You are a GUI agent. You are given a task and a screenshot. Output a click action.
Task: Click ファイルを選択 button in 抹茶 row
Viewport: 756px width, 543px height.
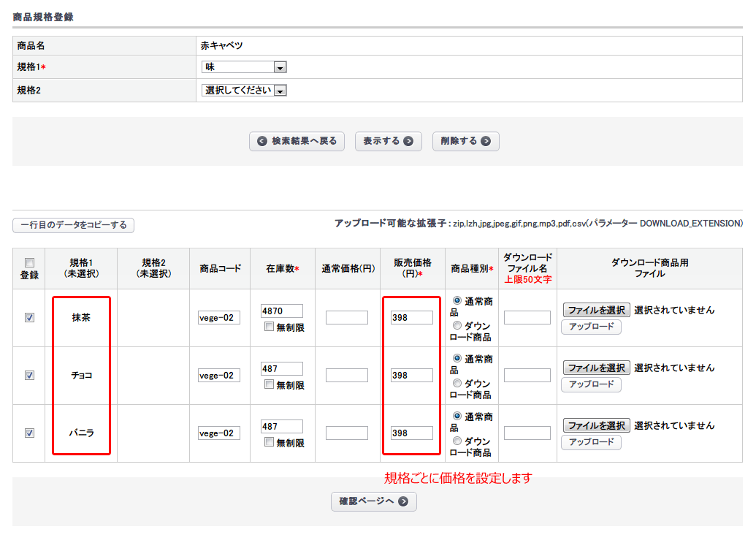[x=596, y=310]
